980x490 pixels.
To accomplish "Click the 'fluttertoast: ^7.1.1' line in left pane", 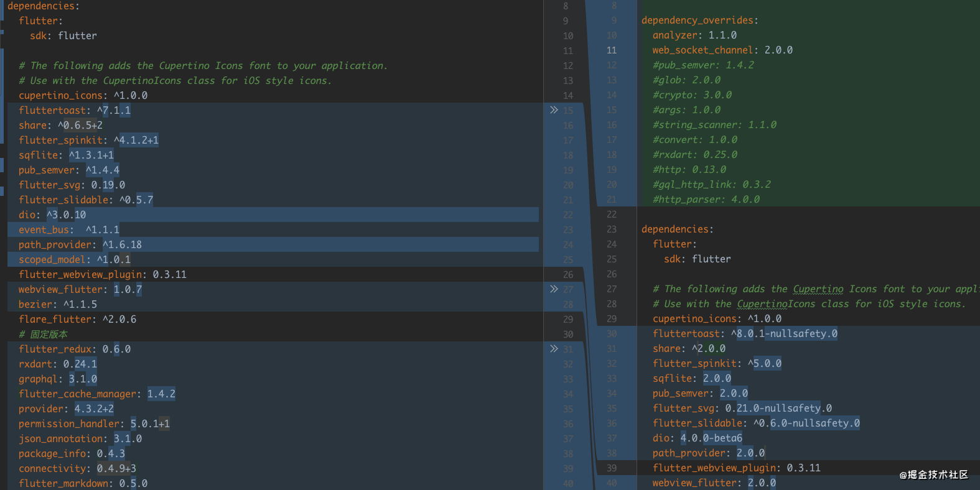I will click(75, 110).
